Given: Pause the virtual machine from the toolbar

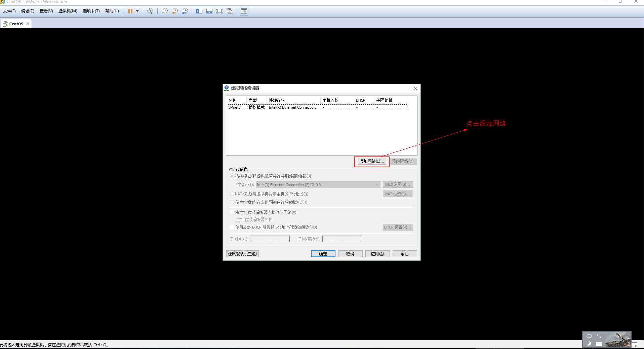Looking at the screenshot, I should tap(130, 11).
